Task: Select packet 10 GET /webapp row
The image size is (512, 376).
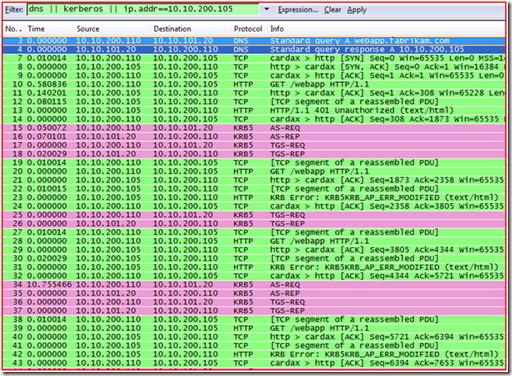Action: (x=254, y=84)
